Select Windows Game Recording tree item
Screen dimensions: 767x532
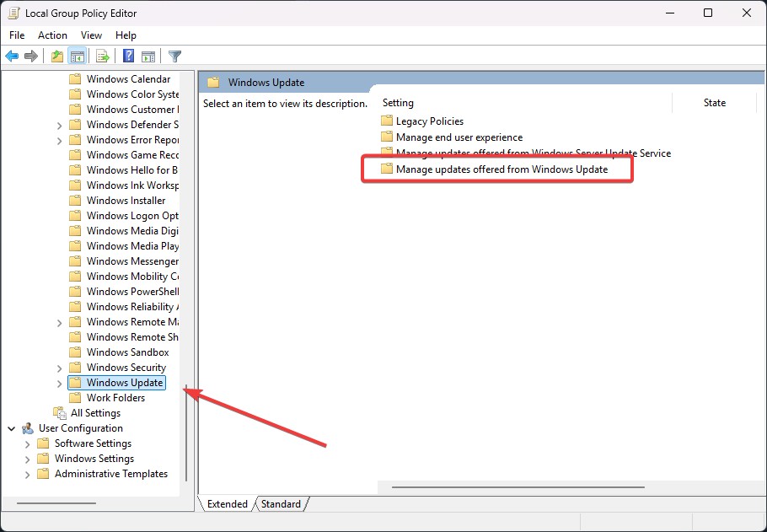point(132,154)
